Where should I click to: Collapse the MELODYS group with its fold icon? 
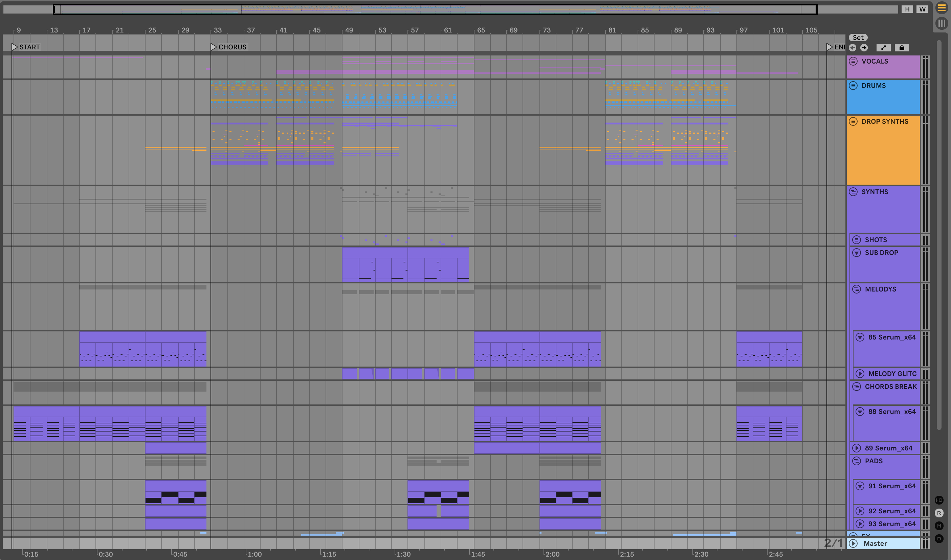(857, 289)
